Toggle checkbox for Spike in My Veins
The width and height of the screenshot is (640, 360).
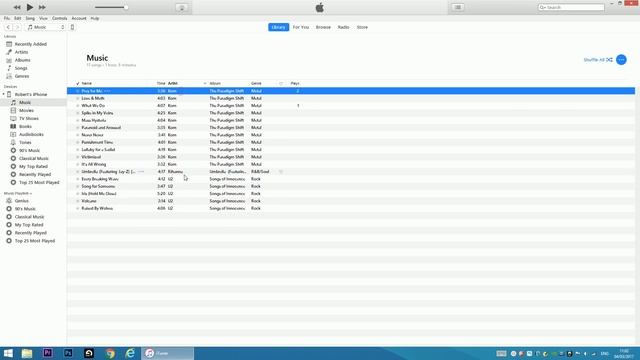tap(78, 113)
